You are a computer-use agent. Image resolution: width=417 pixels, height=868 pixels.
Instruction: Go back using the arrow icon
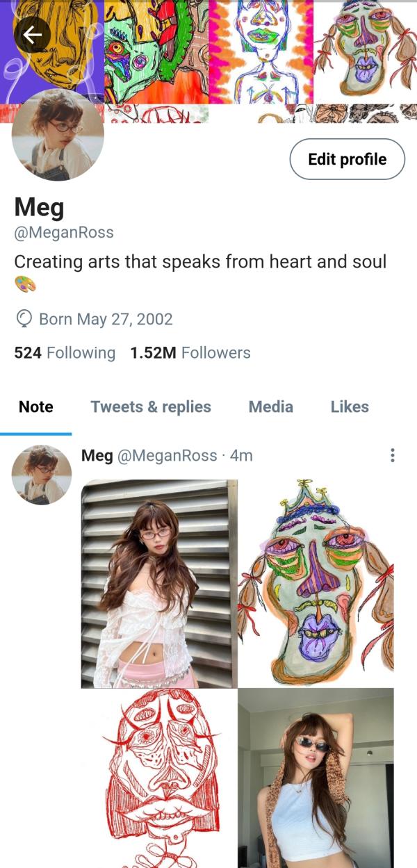[32, 34]
